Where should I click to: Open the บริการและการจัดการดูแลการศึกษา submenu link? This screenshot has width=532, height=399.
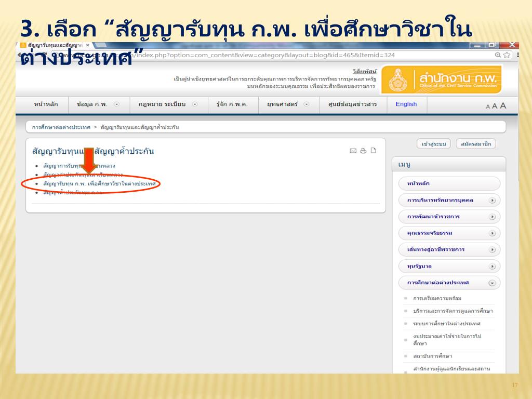coord(453,311)
